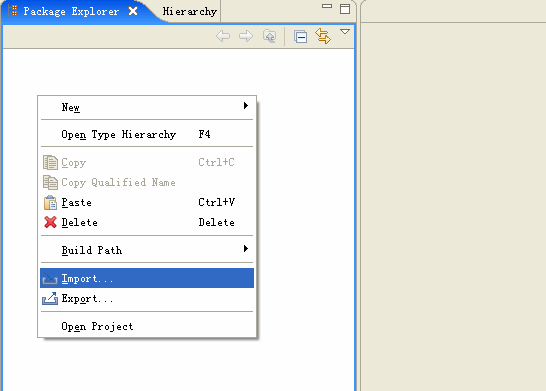
Task: Select Import... from the menu
Action: point(147,278)
